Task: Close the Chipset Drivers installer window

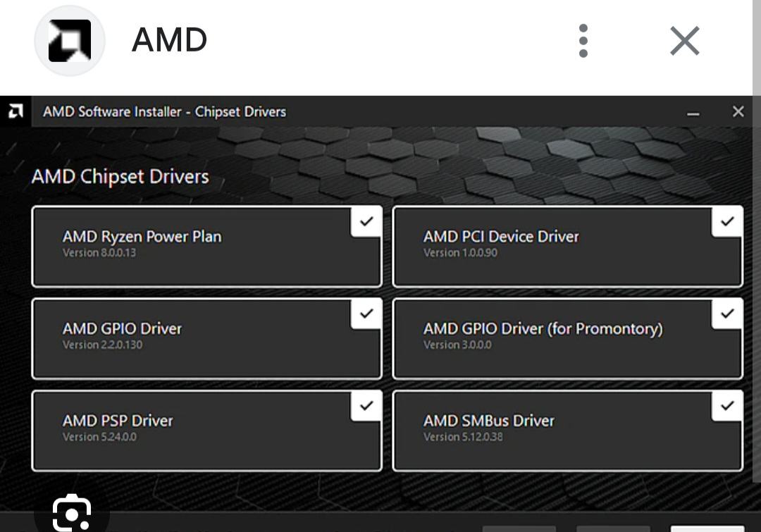Action: coord(738,111)
